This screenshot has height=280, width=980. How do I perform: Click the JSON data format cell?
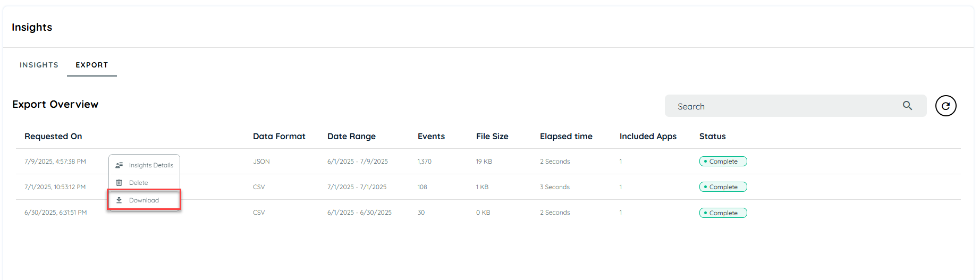[x=261, y=162]
